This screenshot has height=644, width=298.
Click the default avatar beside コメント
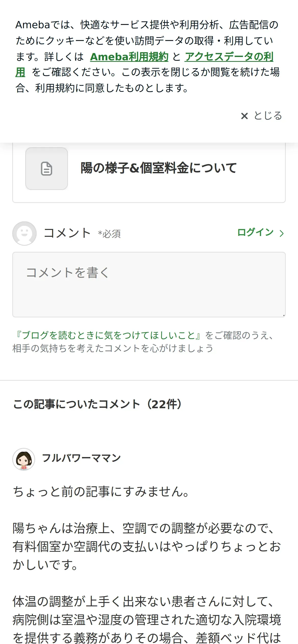click(24, 233)
